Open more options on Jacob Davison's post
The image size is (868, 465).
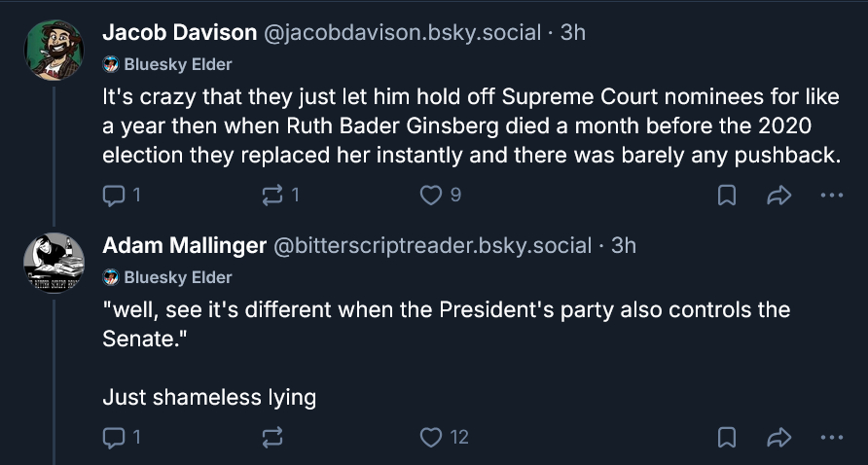coord(831,196)
